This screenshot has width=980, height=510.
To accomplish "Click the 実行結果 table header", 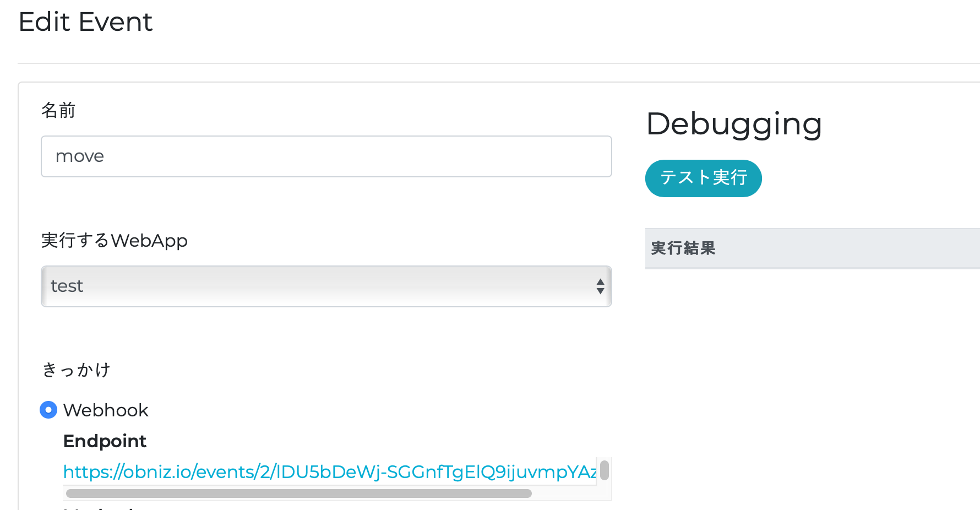I will [x=683, y=248].
